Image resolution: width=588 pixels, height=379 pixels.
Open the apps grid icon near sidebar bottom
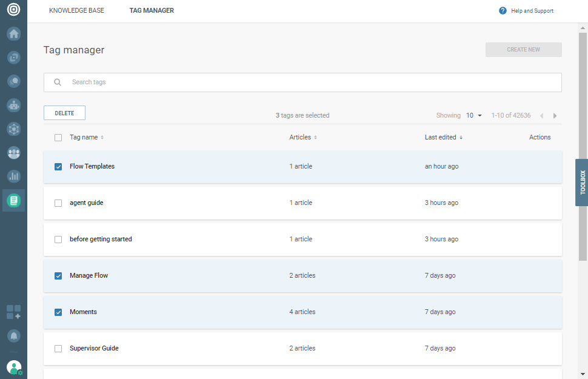[x=13, y=312]
